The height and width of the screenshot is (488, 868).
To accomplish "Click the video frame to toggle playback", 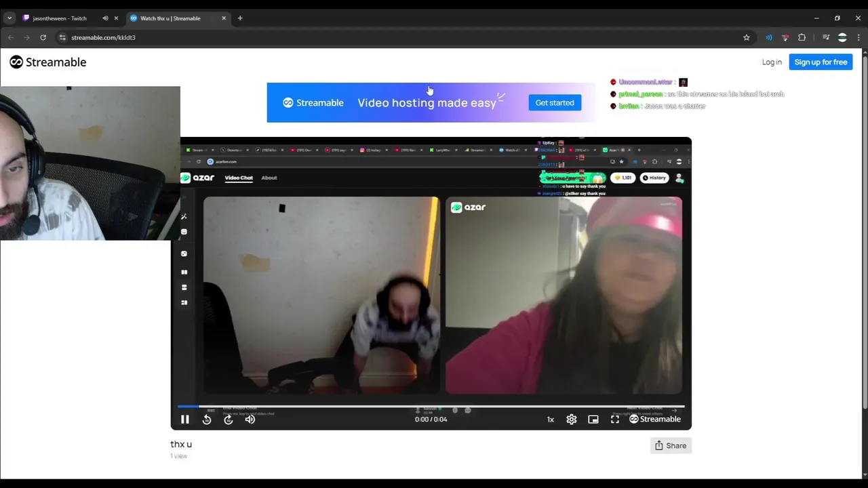I will [431, 283].
